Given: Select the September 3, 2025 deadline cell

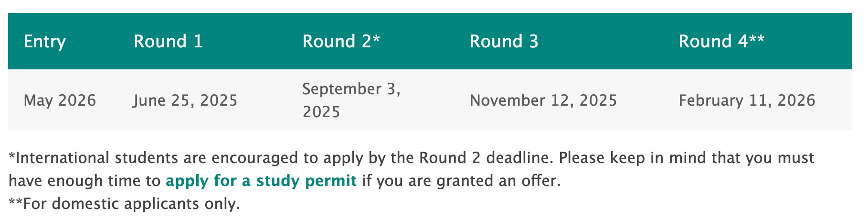Looking at the screenshot, I should coord(352,100).
